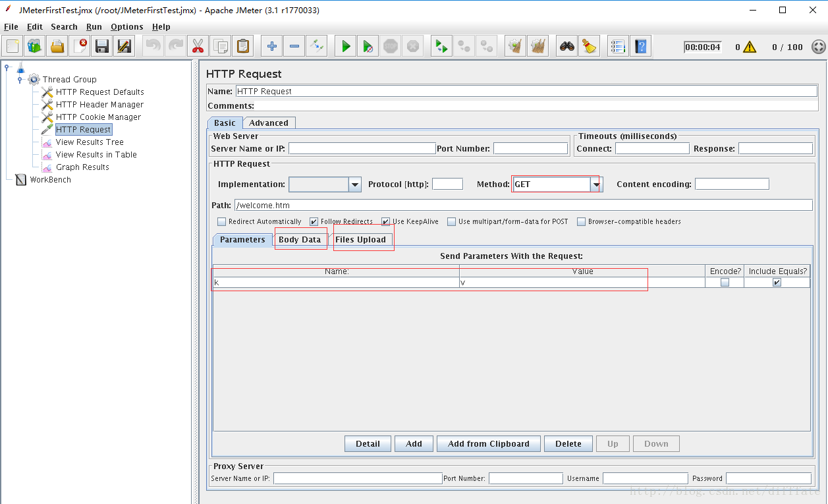828x504 pixels.
Task: Click the Remote Stop All icon
Action: coord(464,46)
